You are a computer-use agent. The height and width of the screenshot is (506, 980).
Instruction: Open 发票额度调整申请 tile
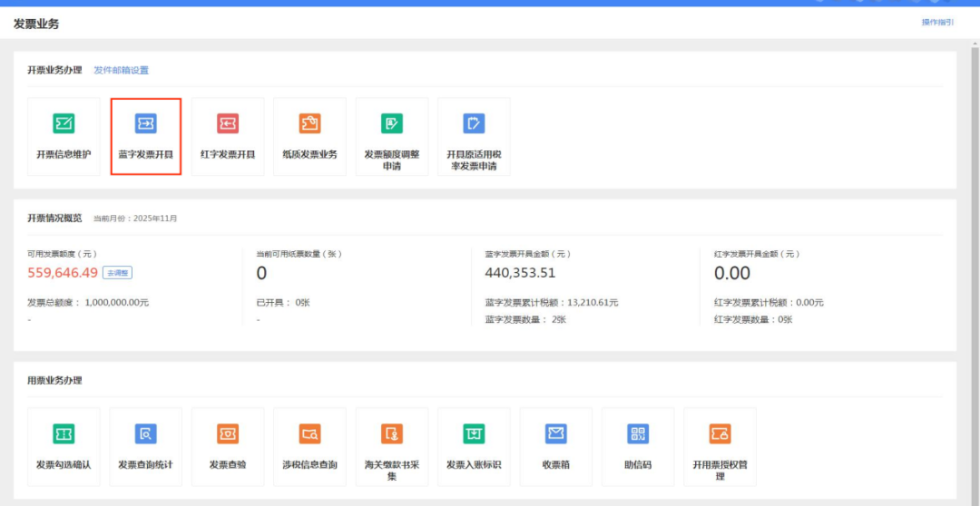tap(392, 136)
